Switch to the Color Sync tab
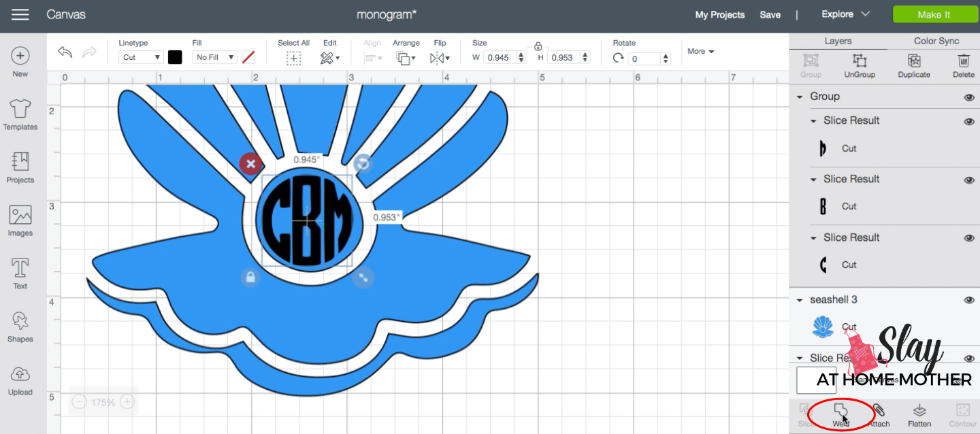 click(x=936, y=41)
